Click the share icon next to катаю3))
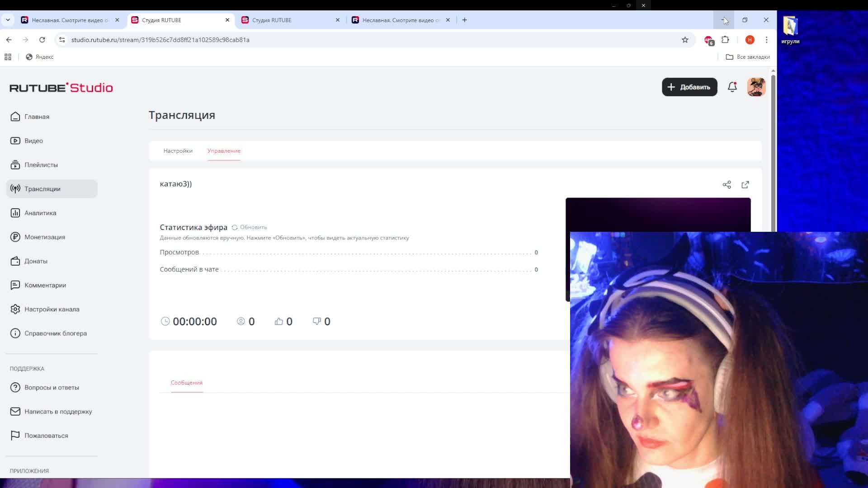The width and height of the screenshot is (868, 488). pyautogui.click(x=726, y=185)
